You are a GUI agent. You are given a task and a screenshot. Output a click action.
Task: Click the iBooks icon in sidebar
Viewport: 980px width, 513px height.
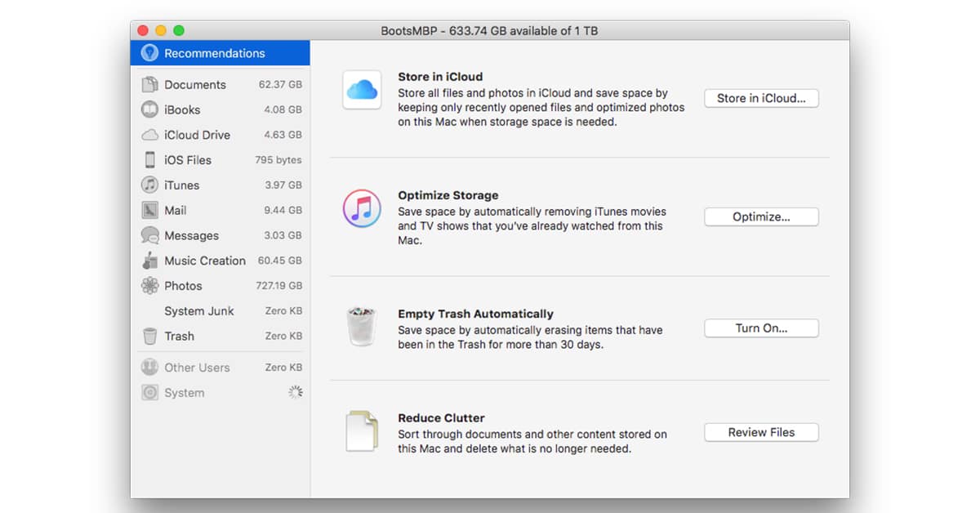(149, 109)
